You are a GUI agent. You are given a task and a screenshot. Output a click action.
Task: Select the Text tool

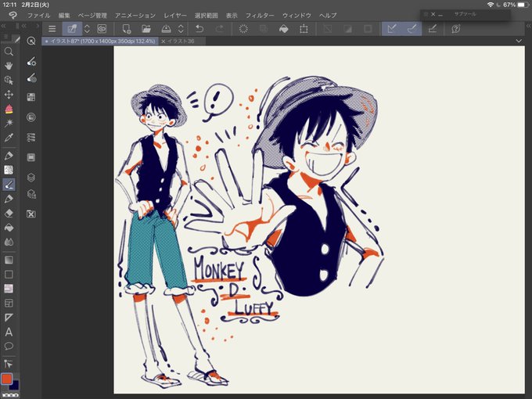pyautogui.click(x=9, y=332)
